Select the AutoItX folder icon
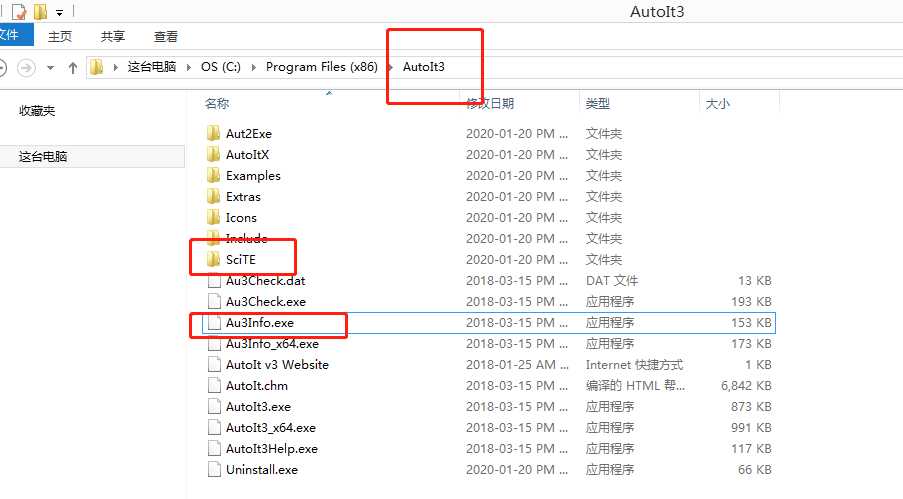Image resolution: width=903 pixels, height=499 pixels. 213,154
